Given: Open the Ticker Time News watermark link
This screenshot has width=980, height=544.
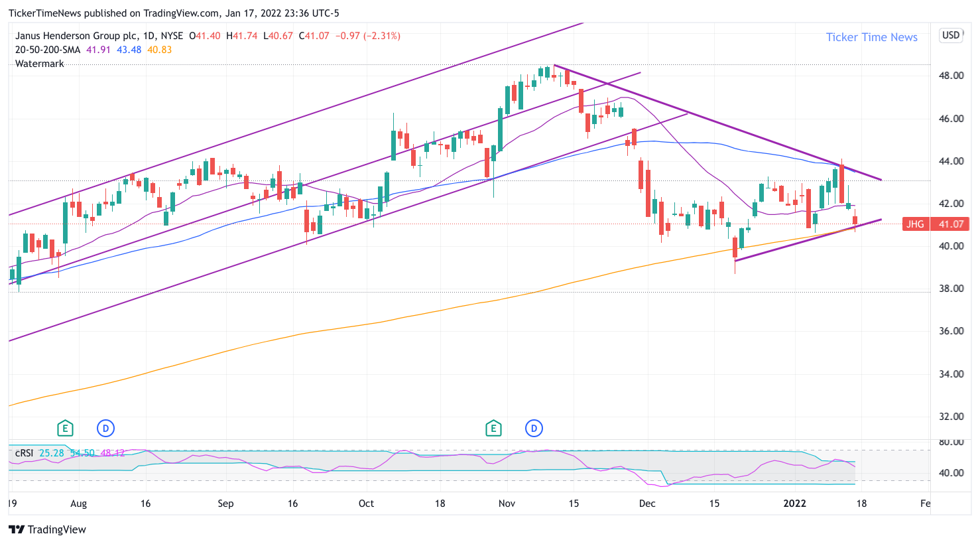Looking at the screenshot, I should [x=871, y=37].
